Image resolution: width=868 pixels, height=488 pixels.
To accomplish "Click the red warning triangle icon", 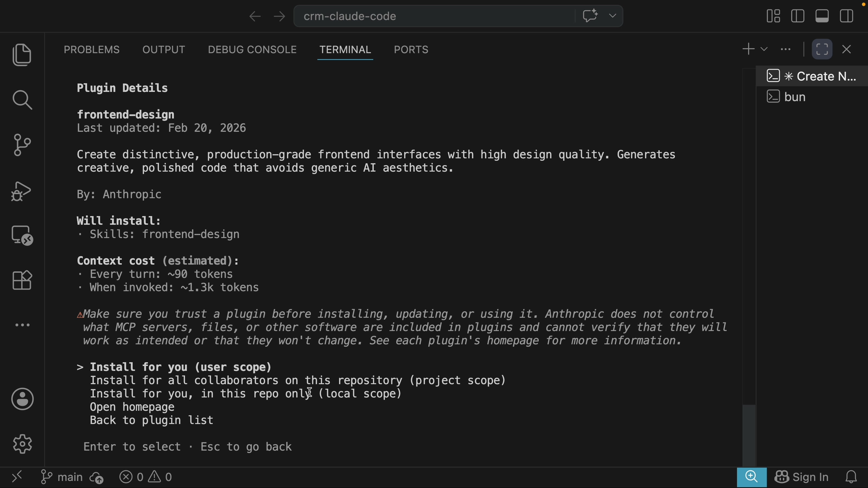I will coord(80,314).
